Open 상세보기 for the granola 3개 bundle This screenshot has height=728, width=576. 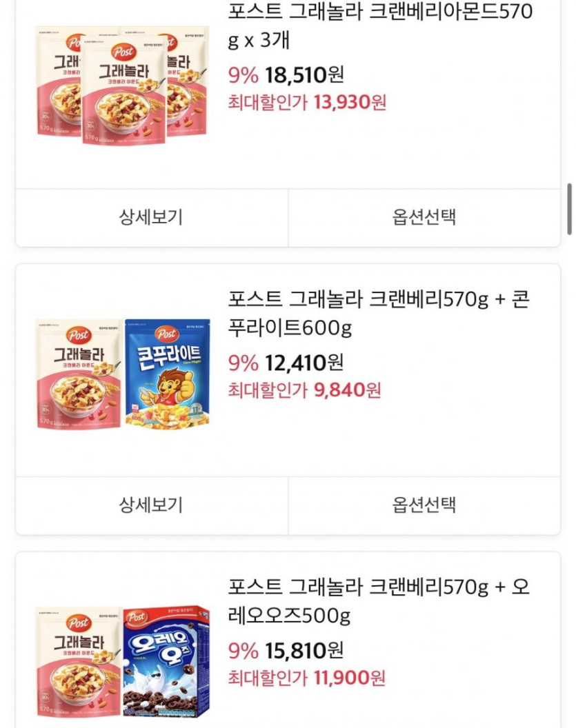(x=151, y=218)
